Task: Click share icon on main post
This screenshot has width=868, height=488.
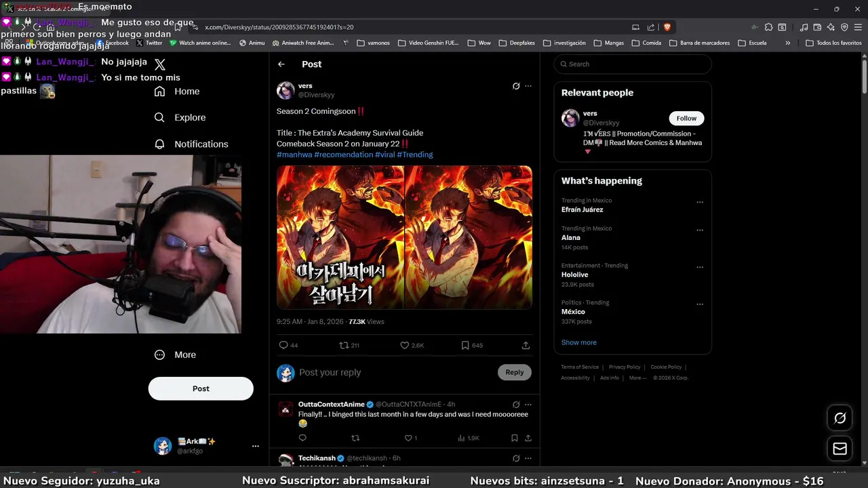Action: point(526,345)
